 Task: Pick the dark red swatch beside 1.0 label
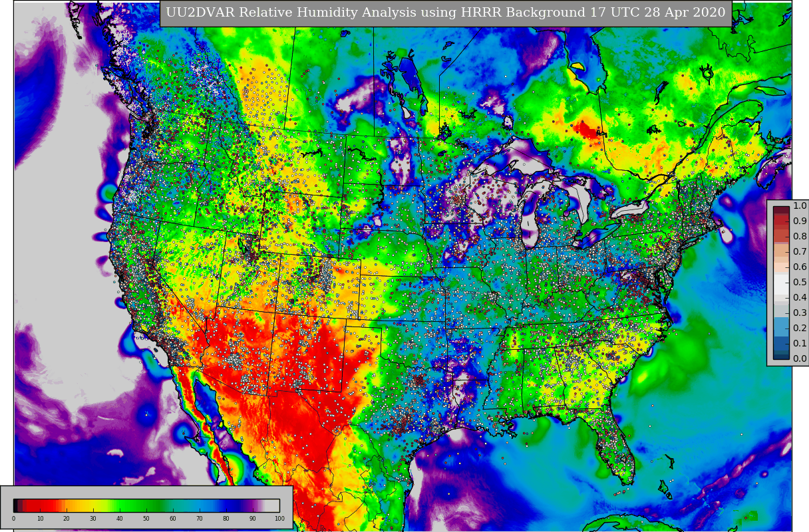pos(781,210)
